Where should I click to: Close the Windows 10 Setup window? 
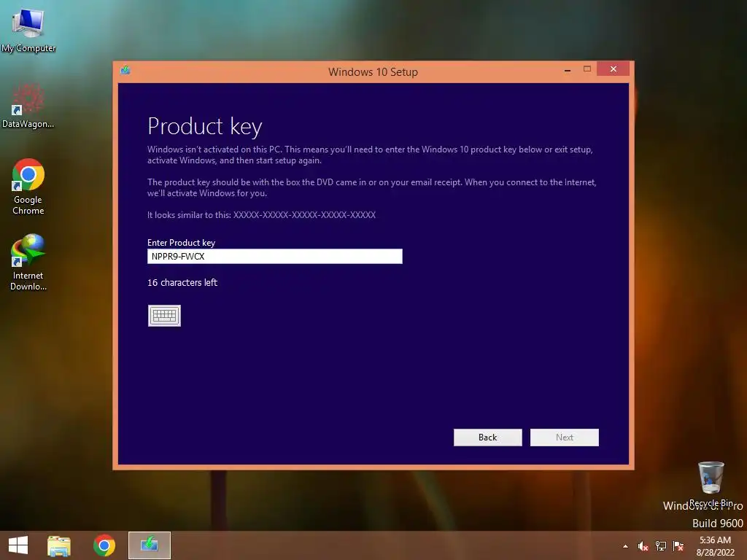pyautogui.click(x=613, y=69)
